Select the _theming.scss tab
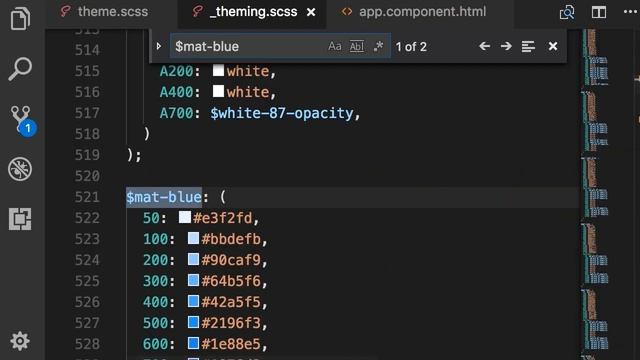Image resolution: width=640 pixels, height=360 pixels. [253, 12]
